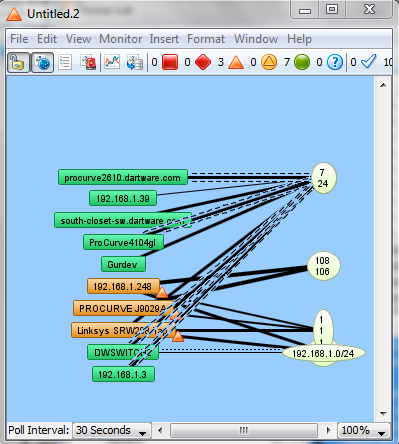This screenshot has height=444, width=399.
Task: Select the 192.168.1.0/24 network oval
Action: coord(323,353)
